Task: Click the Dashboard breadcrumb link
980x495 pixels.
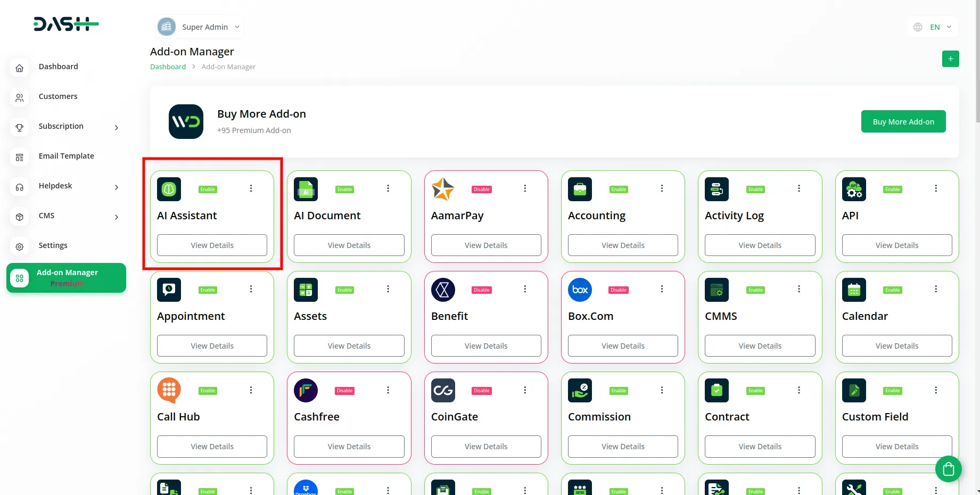Action: (x=168, y=67)
